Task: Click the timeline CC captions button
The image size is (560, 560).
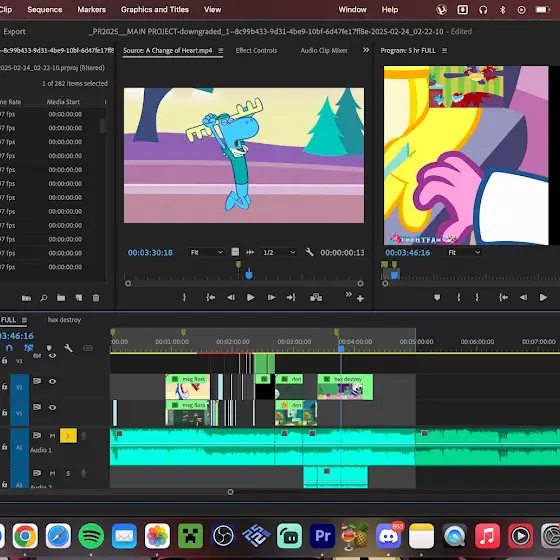Action: (88, 348)
